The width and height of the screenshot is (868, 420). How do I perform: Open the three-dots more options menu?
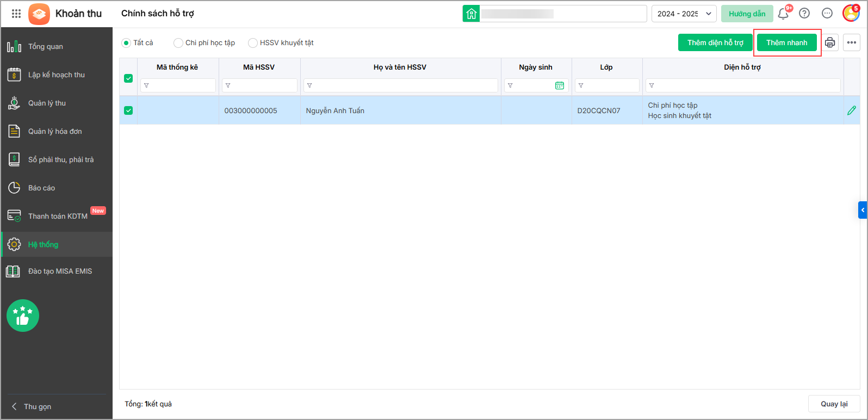[x=852, y=42]
